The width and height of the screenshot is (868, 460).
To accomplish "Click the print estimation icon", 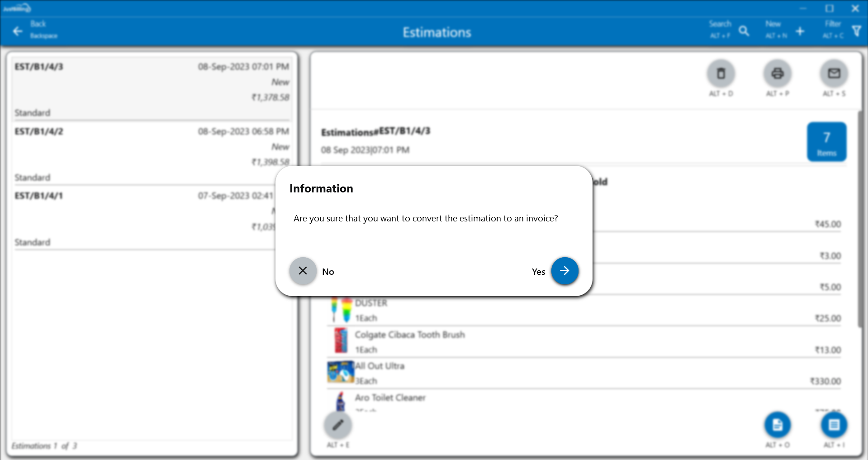I will click(x=777, y=73).
